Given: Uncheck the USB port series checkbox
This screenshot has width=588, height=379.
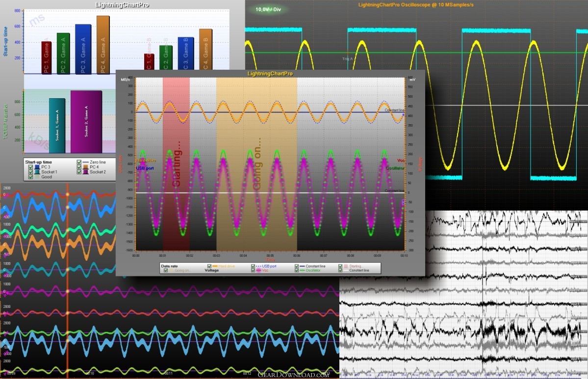Looking at the screenshot, I should pos(253,266).
